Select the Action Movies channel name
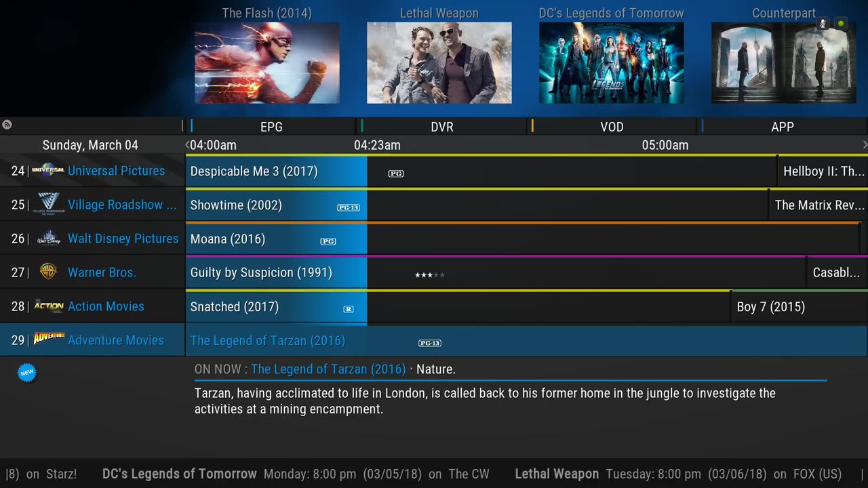The height and width of the screenshot is (488, 868). tap(106, 306)
